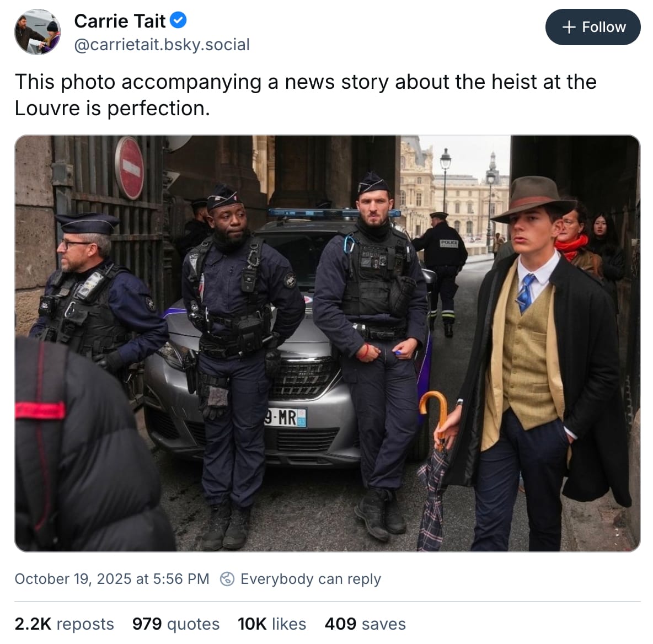This screenshot has height=644, width=653.
Task: Click the blue verified badge next to Carrie Tait
Action: point(178,20)
